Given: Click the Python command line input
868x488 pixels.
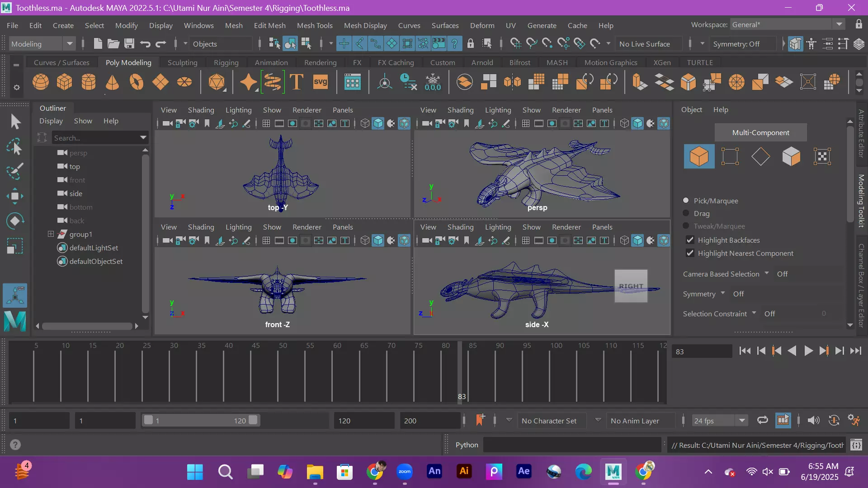Looking at the screenshot, I should click(x=571, y=445).
